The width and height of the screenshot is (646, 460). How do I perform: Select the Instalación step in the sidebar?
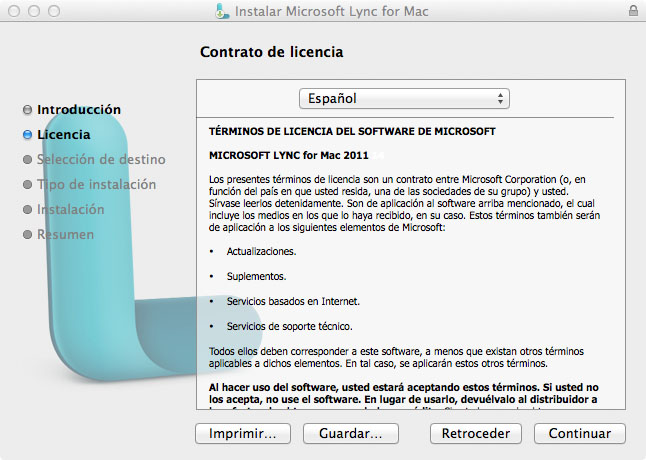click(x=70, y=210)
